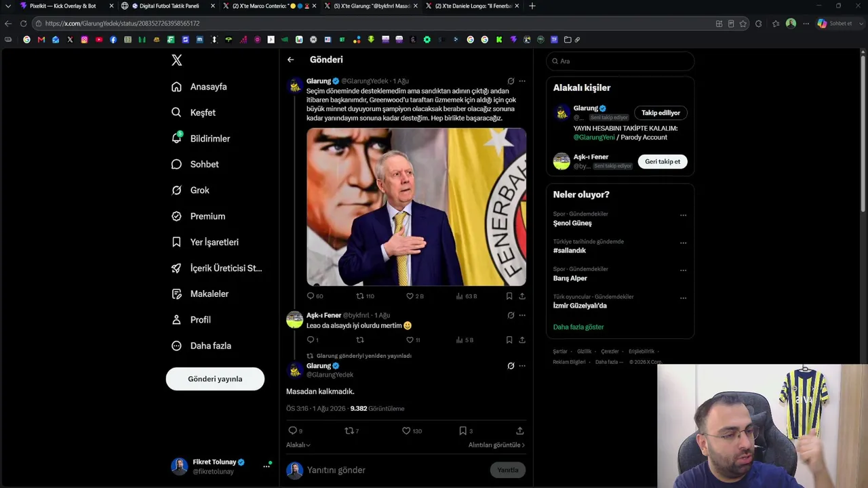This screenshot has height=488, width=868.
Task: Open Instagram bookmark in bookmarks bar
Action: [84, 39]
